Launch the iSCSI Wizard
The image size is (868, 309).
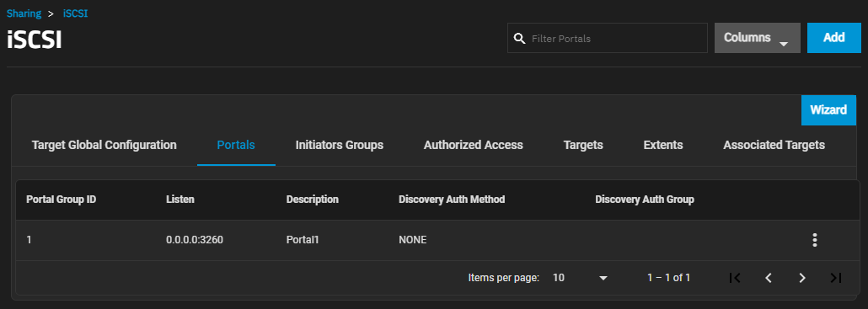click(828, 110)
